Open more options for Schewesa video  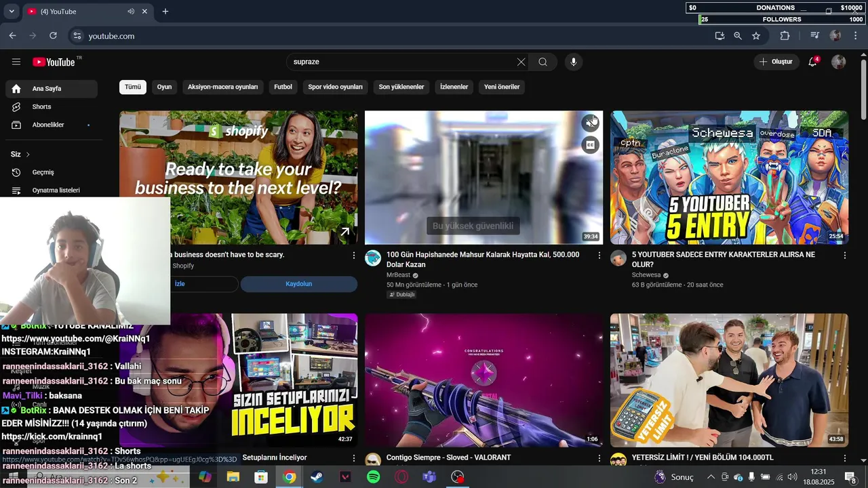coord(844,256)
